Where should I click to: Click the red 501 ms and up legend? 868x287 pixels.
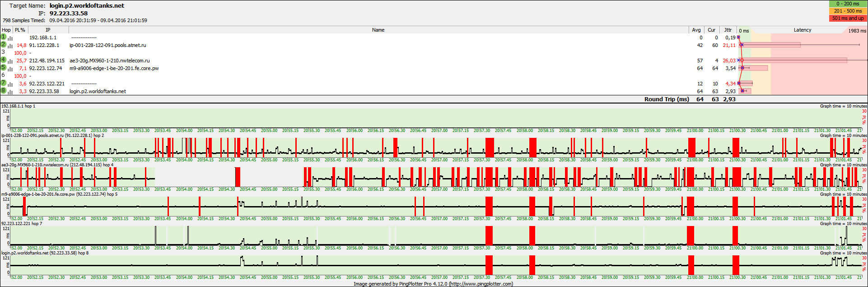point(848,18)
